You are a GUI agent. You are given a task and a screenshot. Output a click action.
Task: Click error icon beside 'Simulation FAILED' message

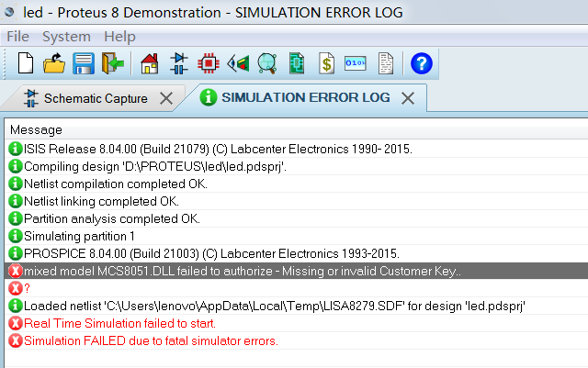tap(16, 340)
